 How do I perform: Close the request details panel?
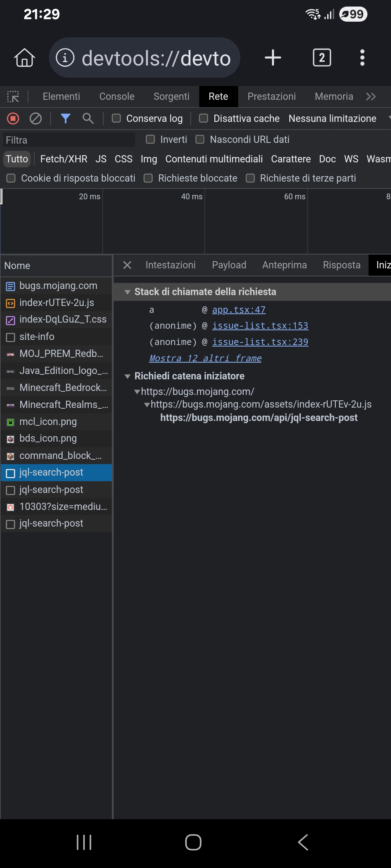127,265
